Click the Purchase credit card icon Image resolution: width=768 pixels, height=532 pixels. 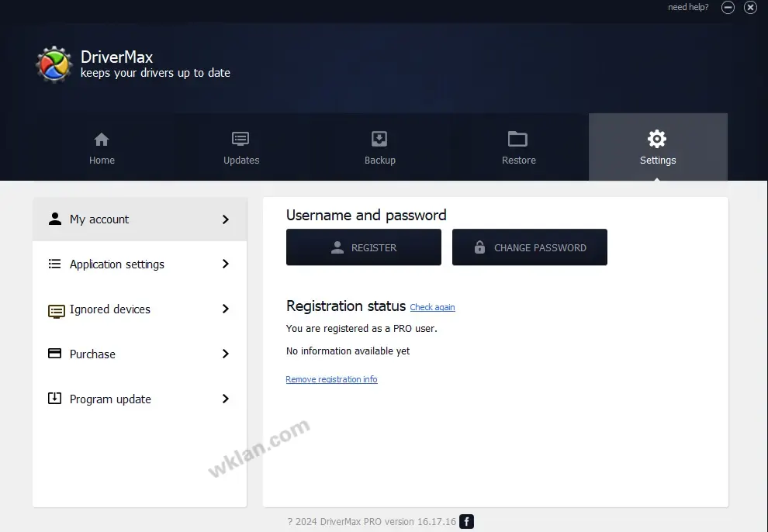pos(55,354)
